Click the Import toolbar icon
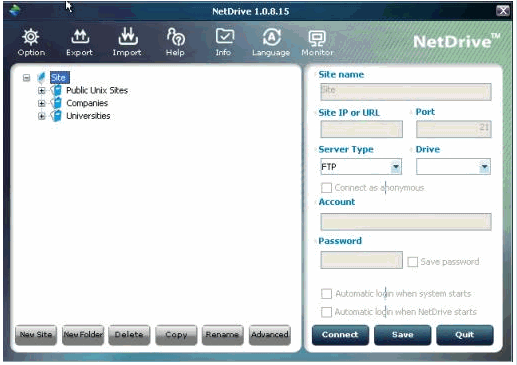Screen dimensions: 517x365 128,37
